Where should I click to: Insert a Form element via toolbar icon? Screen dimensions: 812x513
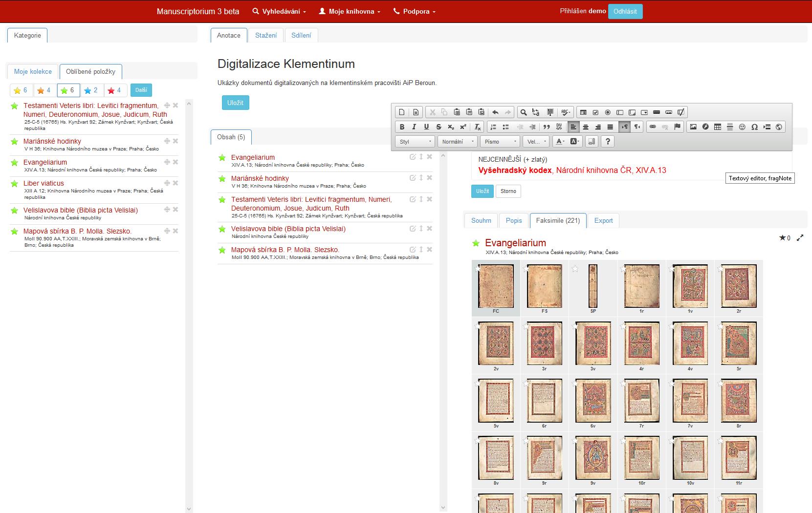583,112
